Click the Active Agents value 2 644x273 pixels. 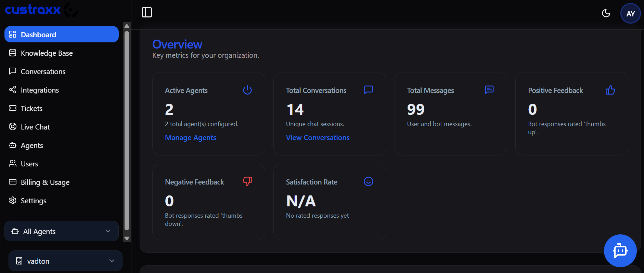pos(169,109)
